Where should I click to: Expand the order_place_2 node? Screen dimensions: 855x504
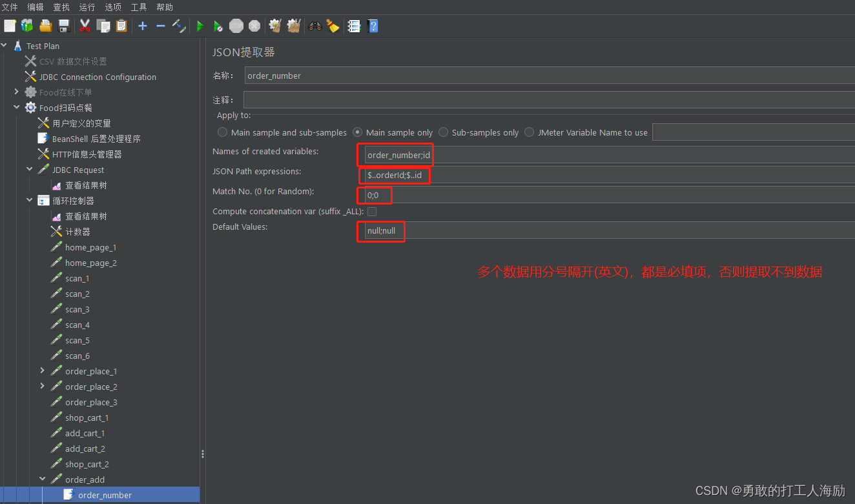click(43, 387)
